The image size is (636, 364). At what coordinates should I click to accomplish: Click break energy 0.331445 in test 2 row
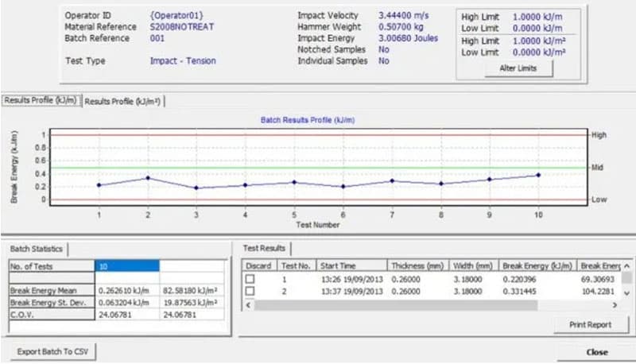click(x=520, y=292)
